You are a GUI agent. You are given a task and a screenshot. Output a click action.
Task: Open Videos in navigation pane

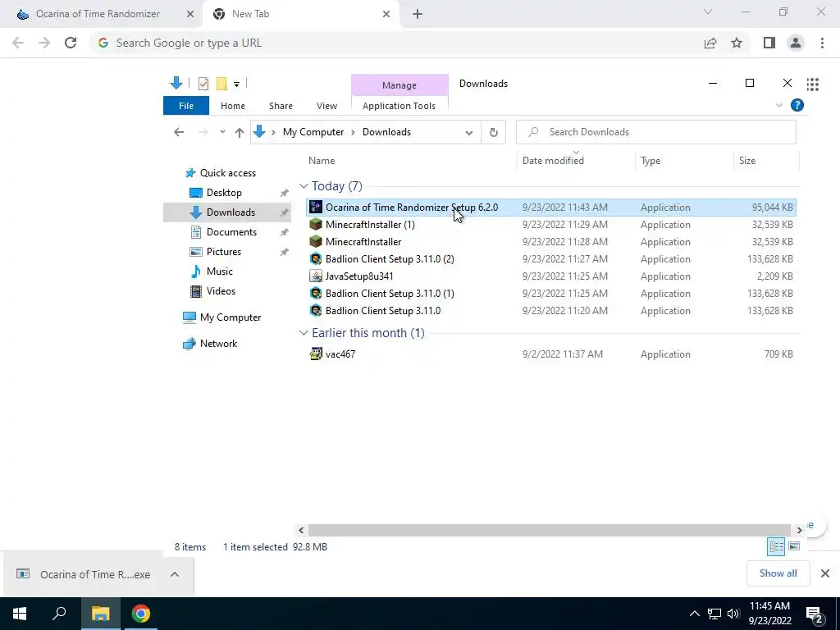[x=221, y=291]
